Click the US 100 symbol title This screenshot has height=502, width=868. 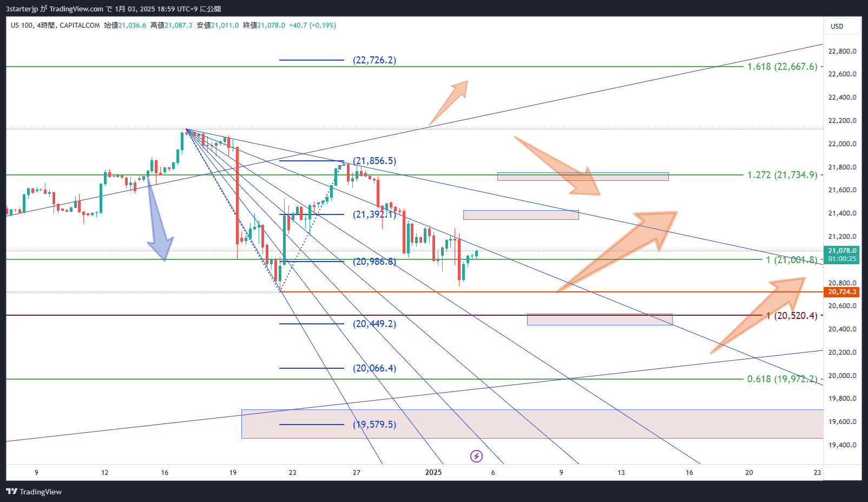coord(22,25)
